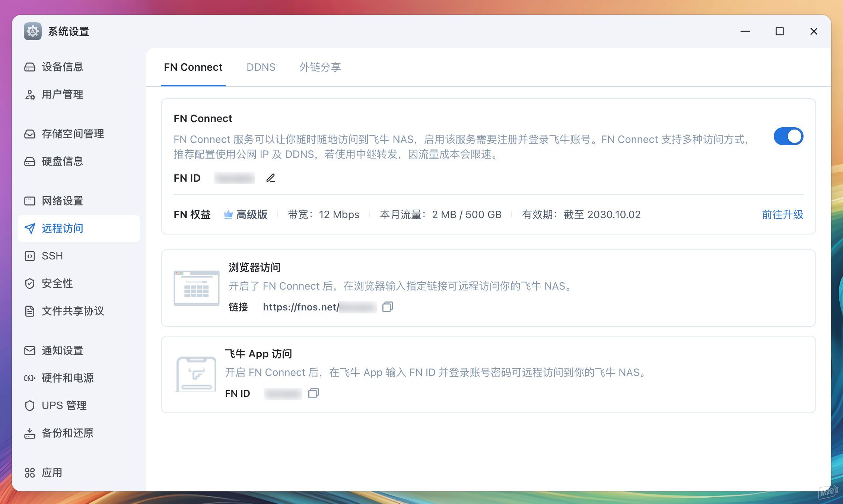Copy the fnos.net browser link
The height and width of the screenshot is (504, 843).
pos(387,307)
